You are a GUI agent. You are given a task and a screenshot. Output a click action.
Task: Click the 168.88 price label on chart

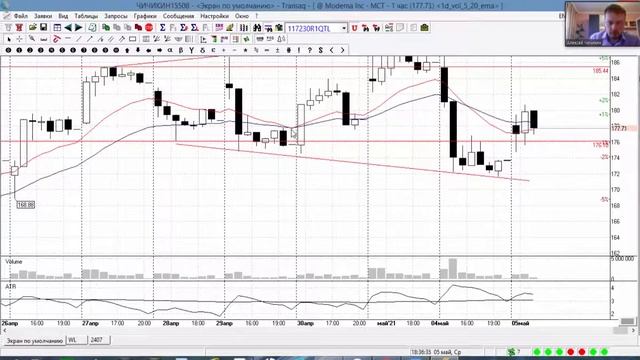pos(26,205)
